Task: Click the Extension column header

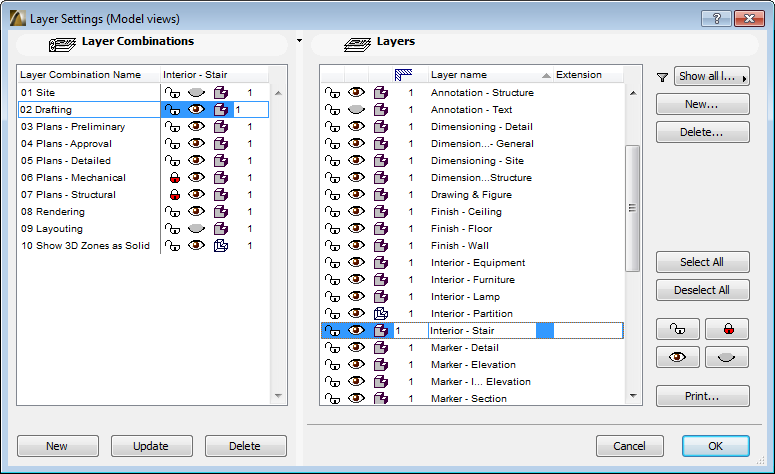Action: click(x=588, y=75)
